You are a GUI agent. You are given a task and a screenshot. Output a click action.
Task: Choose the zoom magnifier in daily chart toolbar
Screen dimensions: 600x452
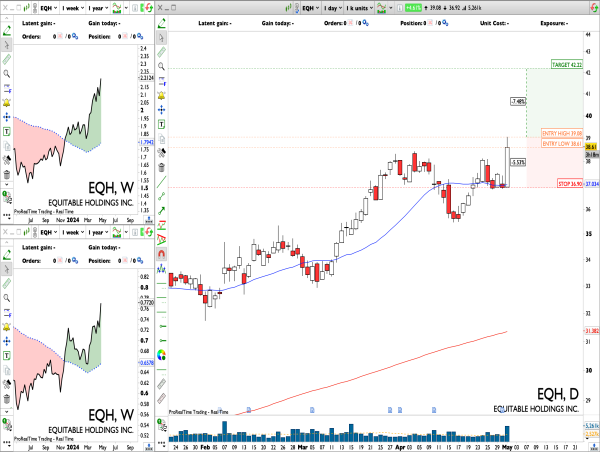click(x=161, y=66)
